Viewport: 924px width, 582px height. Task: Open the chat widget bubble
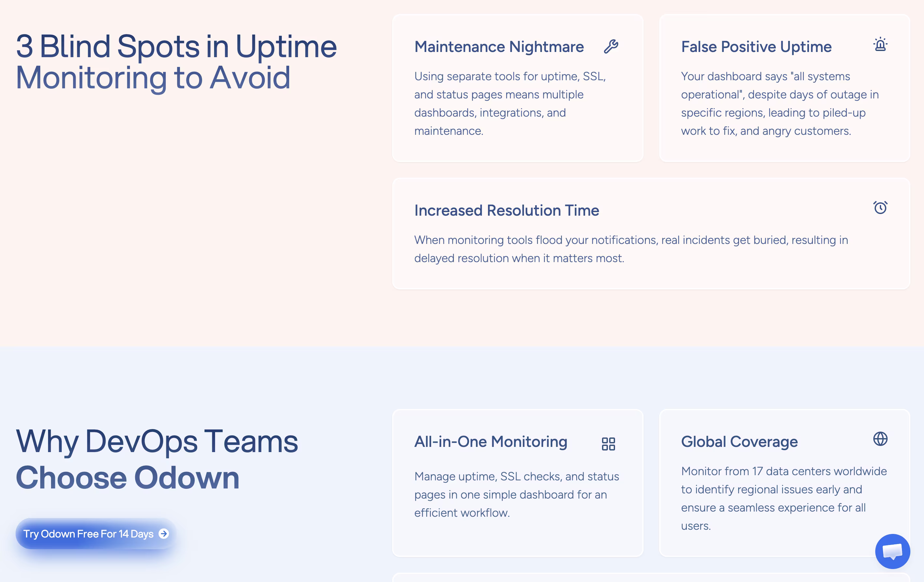892,551
